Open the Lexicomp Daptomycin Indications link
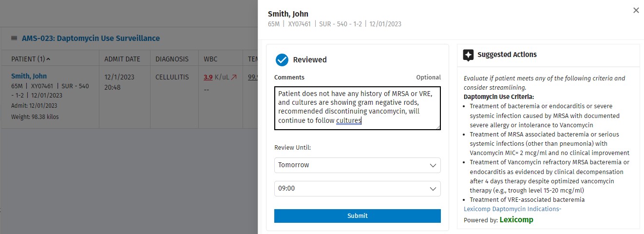 [x=512, y=209]
